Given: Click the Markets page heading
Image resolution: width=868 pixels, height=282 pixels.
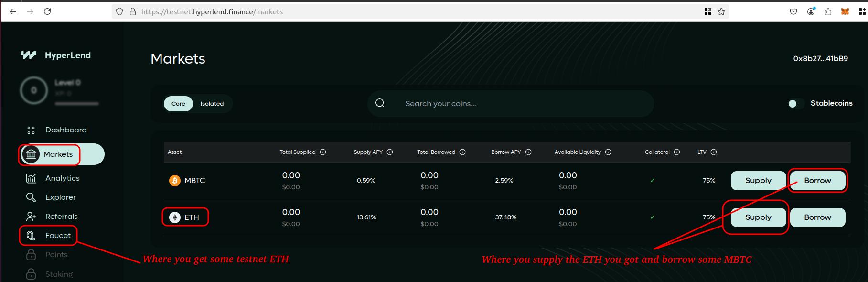Looking at the screenshot, I should (x=178, y=59).
